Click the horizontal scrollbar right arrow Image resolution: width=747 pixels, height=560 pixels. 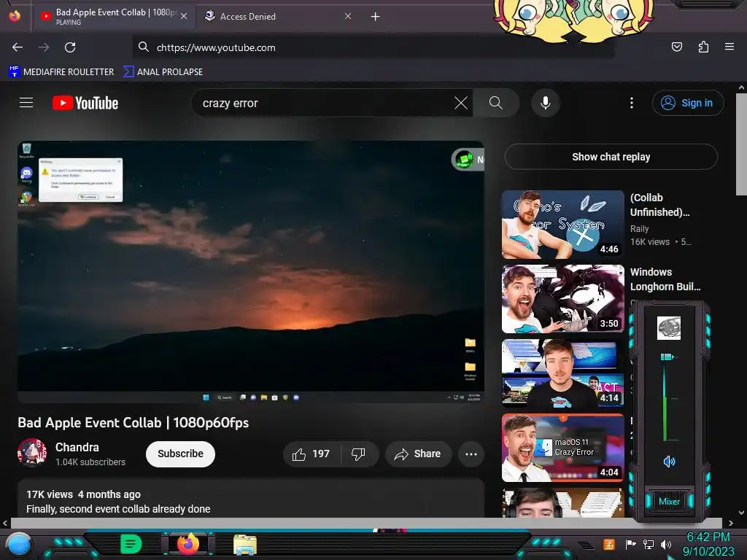tap(731, 523)
